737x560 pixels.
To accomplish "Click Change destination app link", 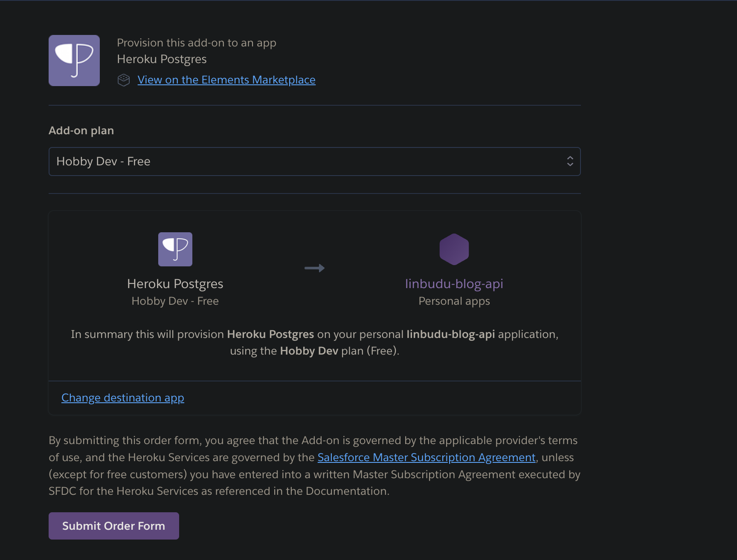I will click(x=123, y=398).
